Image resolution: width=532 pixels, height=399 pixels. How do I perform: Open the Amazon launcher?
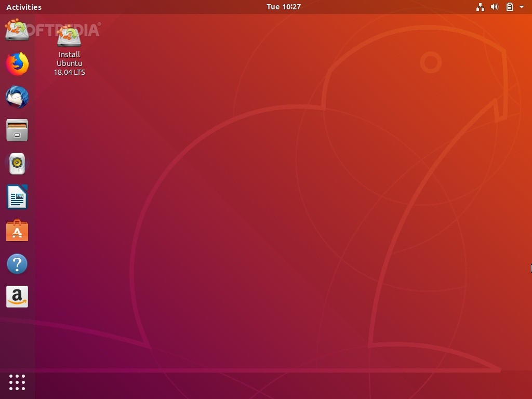(17, 297)
